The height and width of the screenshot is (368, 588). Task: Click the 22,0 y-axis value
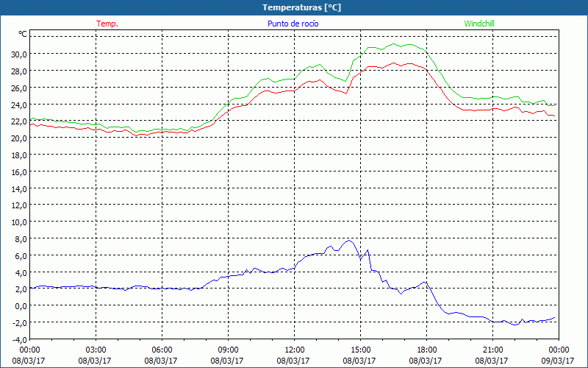click(19, 121)
